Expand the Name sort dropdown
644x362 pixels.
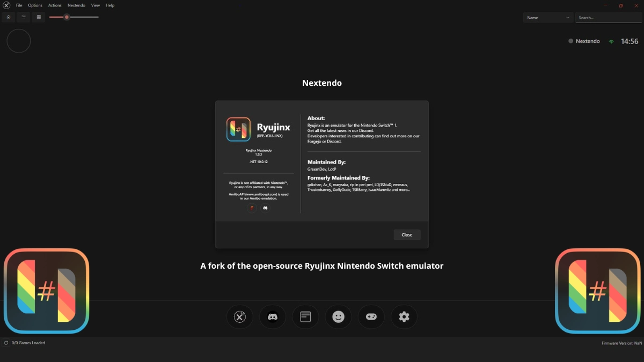548,18
